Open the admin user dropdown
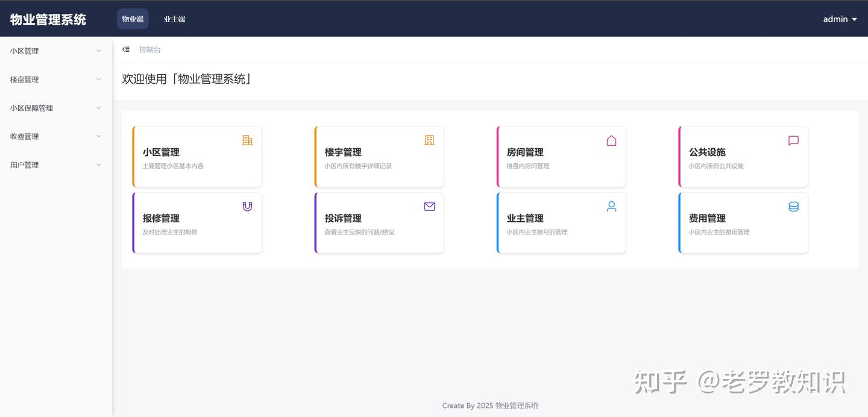Viewport: 868px width, 417px height. point(840,19)
